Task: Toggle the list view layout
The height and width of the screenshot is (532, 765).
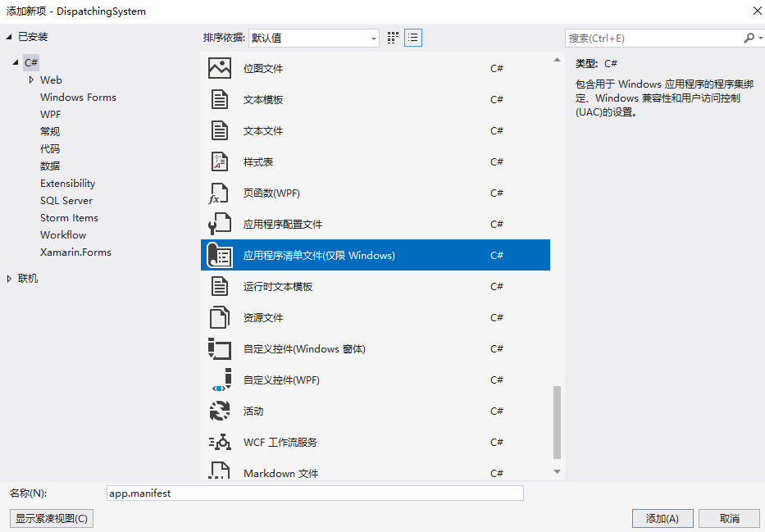Action: [x=413, y=37]
